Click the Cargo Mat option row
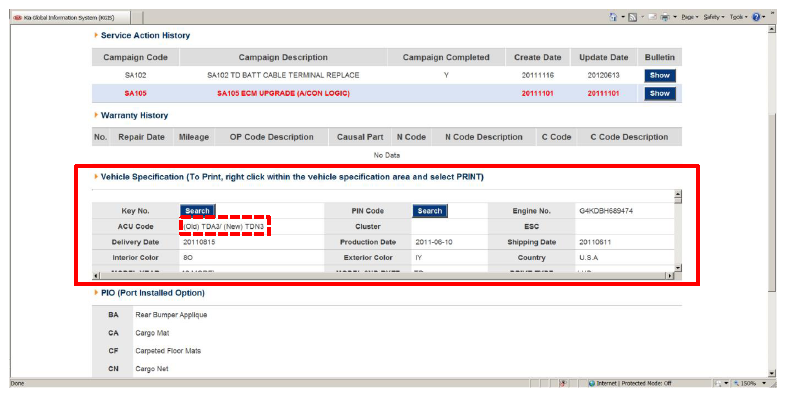Image resolution: width=786 pixels, height=397 pixels. (x=152, y=333)
